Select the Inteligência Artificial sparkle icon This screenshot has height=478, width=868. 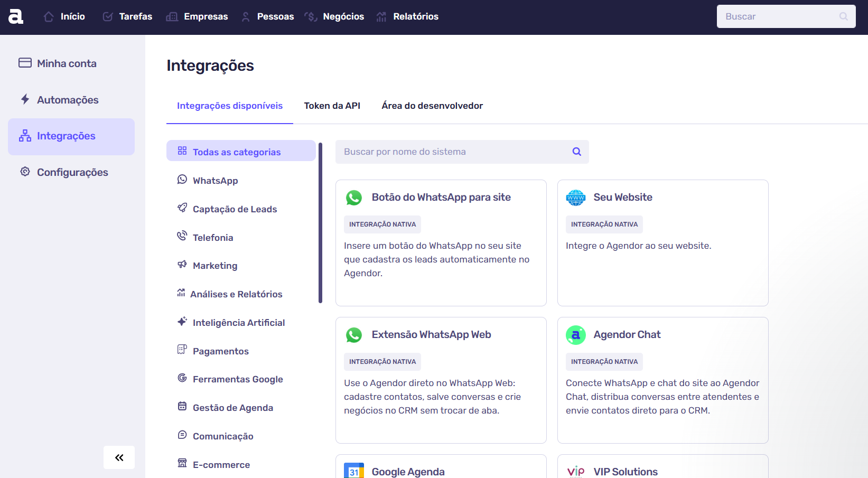click(182, 321)
